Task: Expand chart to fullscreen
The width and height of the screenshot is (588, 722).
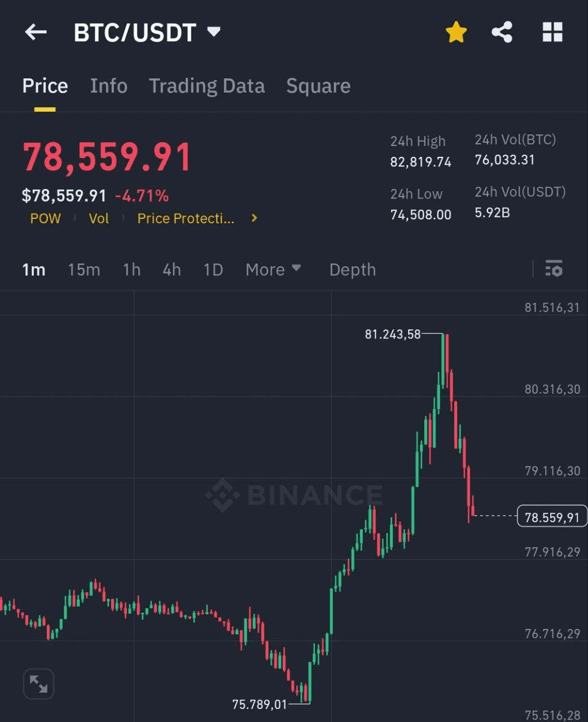Action: coord(38,684)
